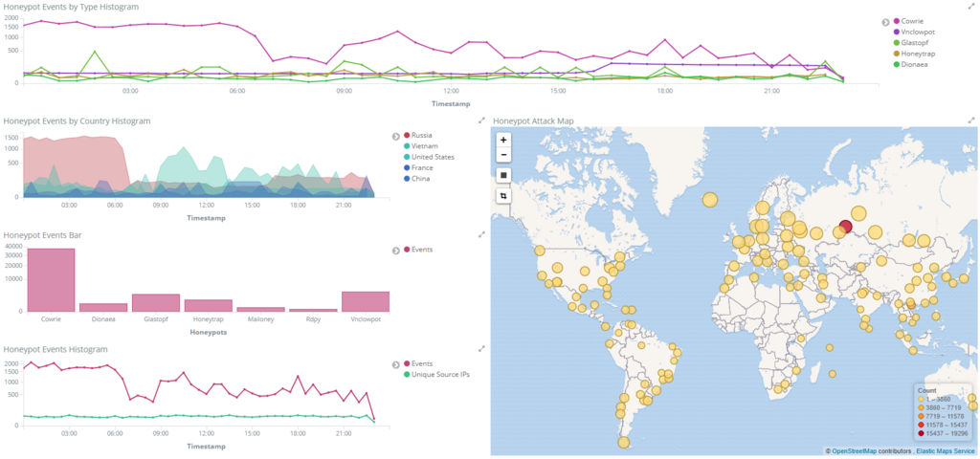Click the Honeypots axis label
Viewport: 980px width, 459px height.
tap(208, 332)
